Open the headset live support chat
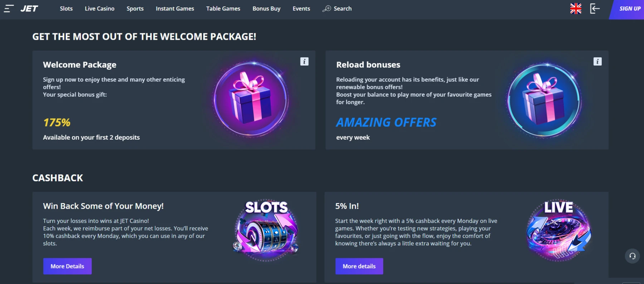 click(632, 256)
